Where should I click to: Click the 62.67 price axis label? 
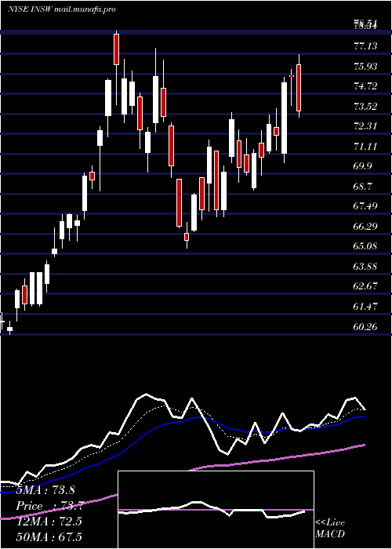pyautogui.click(x=365, y=286)
